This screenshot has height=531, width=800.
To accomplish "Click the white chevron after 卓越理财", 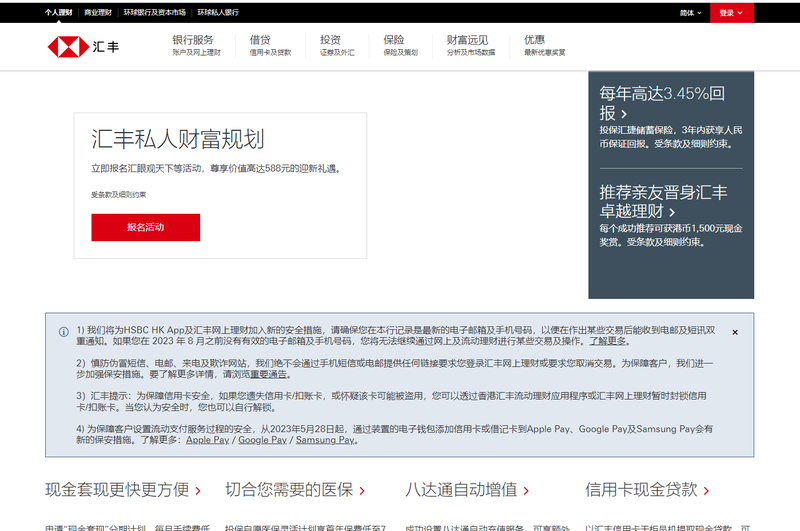I will coord(672,212).
